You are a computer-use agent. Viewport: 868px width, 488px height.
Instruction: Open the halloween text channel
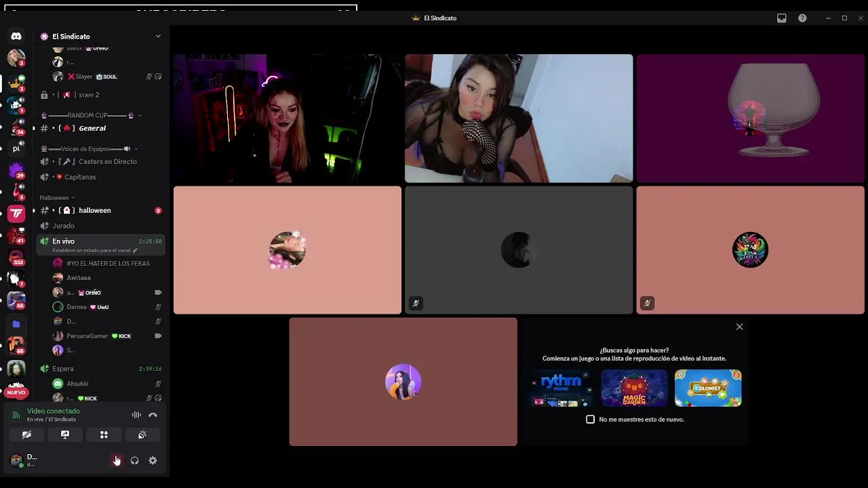pos(102,210)
